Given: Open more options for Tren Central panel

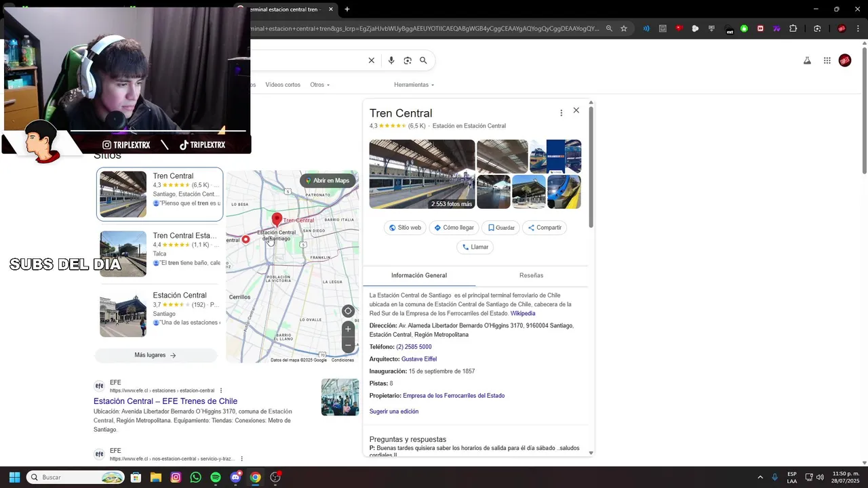Looking at the screenshot, I should coord(561,113).
